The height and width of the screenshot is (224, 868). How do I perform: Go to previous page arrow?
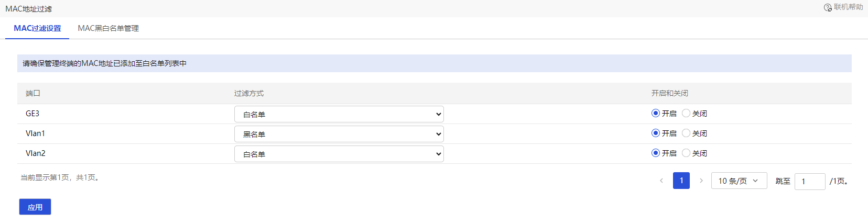(x=661, y=181)
